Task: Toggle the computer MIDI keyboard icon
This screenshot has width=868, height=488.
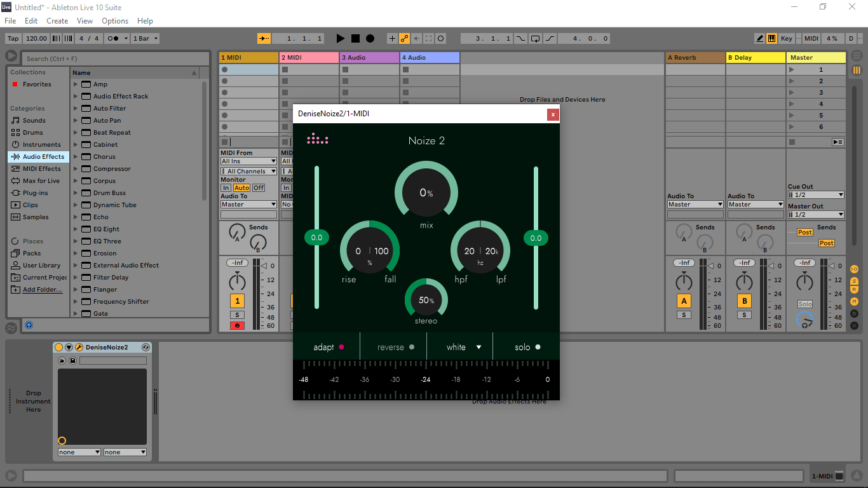Action: click(771, 39)
